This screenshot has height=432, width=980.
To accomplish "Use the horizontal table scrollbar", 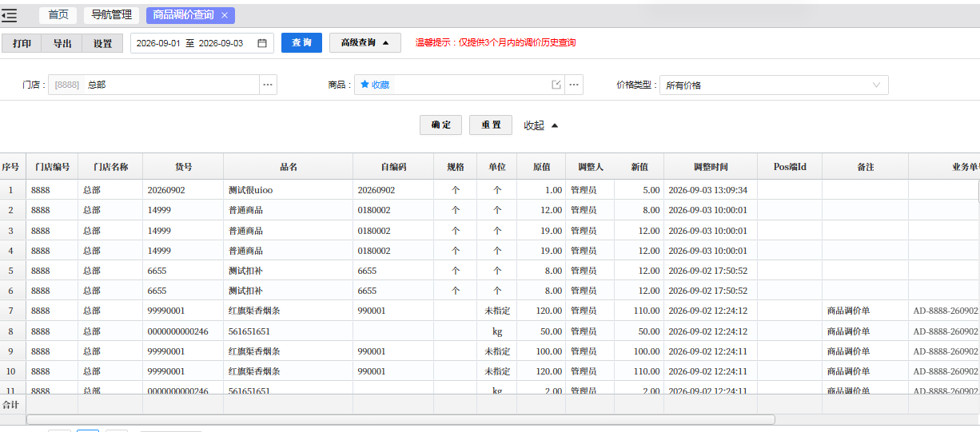I will point(400,419).
